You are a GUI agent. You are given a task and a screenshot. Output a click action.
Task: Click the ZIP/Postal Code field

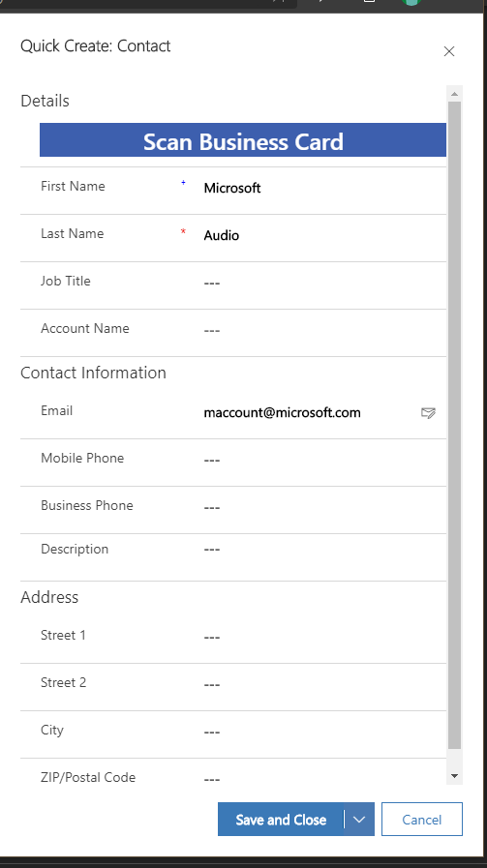[323, 778]
